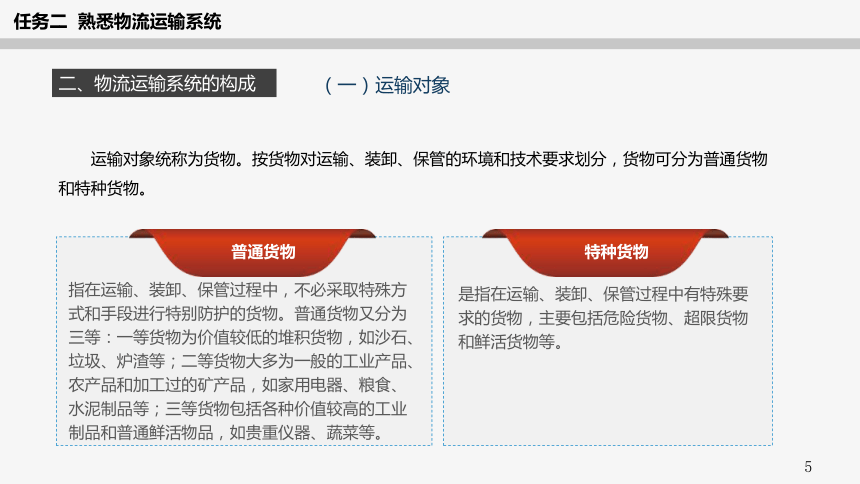Click the intro sentence starting '运输对象统称为货物'
The height and width of the screenshot is (484, 860).
(x=429, y=159)
